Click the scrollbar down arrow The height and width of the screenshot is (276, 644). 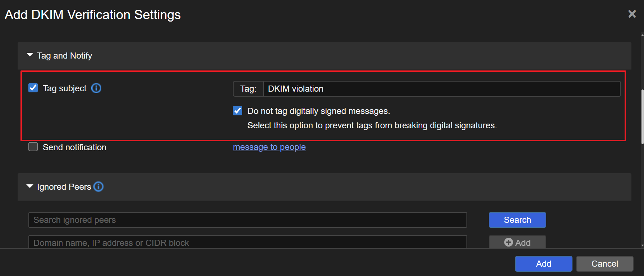pos(642,245)
